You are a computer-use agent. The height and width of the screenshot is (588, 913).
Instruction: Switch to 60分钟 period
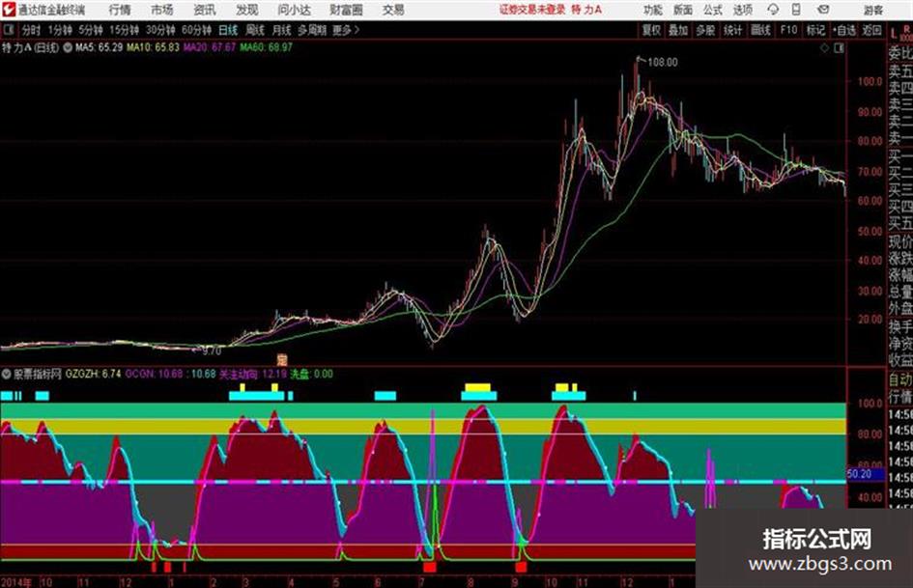196,30
